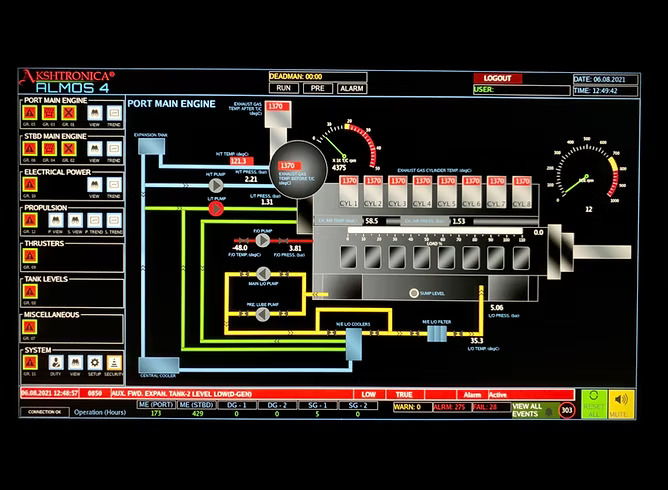Select the MAIN L/O PUMP symbol
This screenshot has height=490, width=668.
pyautogui.click(x=263, y=274)
